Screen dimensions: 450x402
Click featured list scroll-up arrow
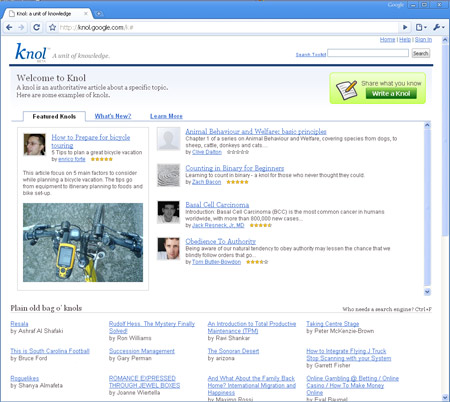pos(427,125)
